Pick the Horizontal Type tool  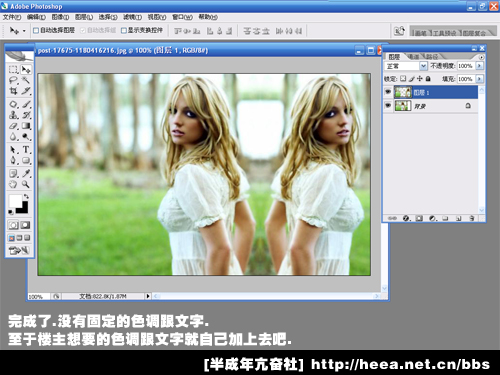[x=26, y=150]
